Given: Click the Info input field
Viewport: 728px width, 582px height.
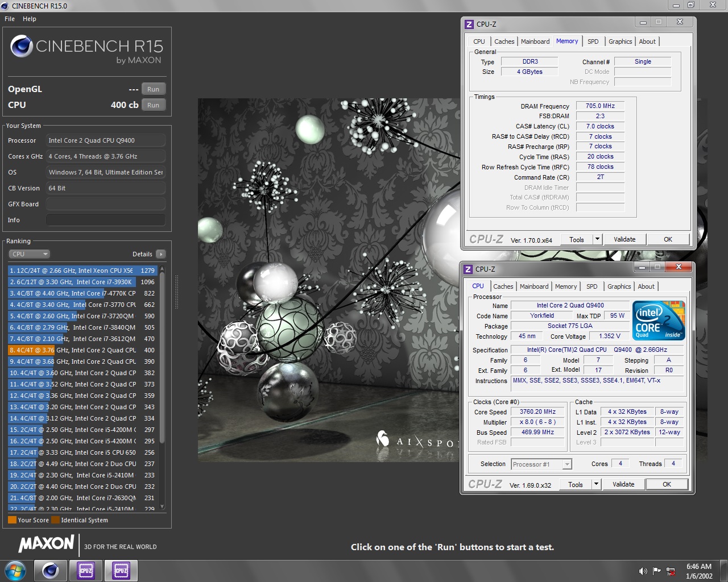Looking at the screenshot, I should click(x=106, y=220).
